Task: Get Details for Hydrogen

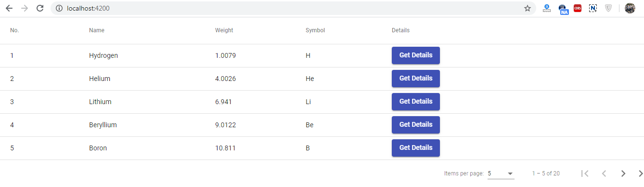Action: coord(416,55)
